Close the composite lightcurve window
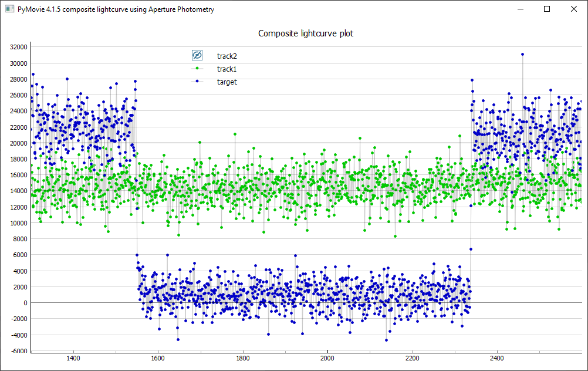The width and height of the screenshot is (588, 371). point(574,9)
